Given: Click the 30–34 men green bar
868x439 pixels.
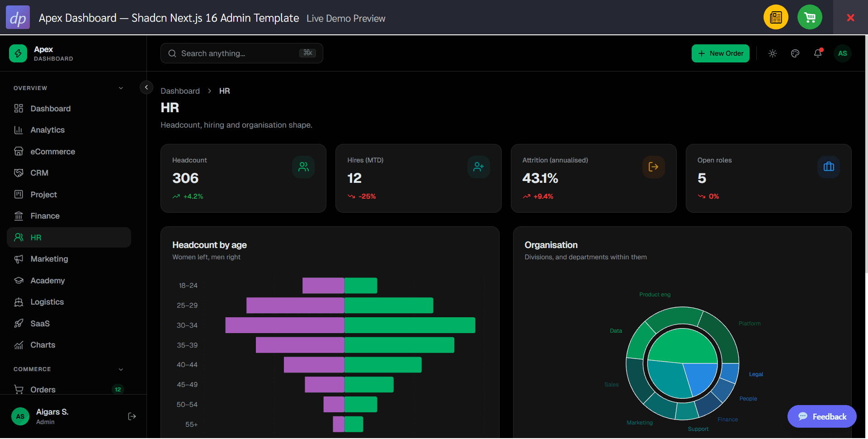Looking at the screenshot, I should [x=410, y=325].
